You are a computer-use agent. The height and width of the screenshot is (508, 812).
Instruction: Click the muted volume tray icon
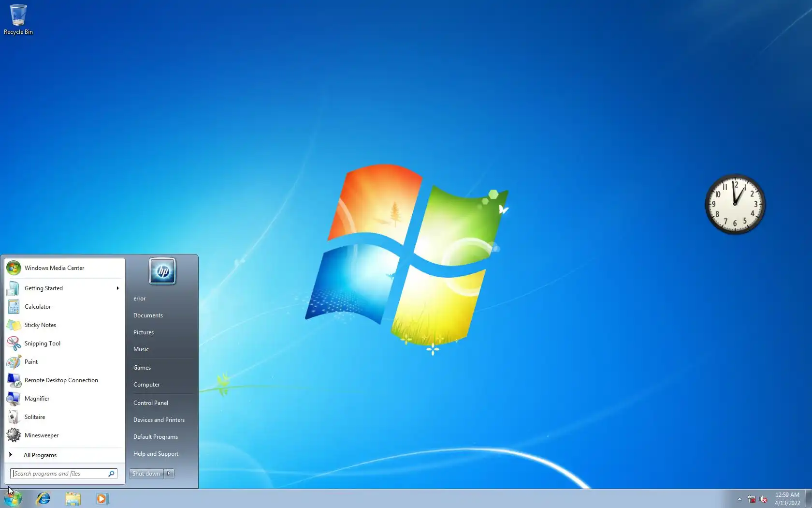(763, 499)
